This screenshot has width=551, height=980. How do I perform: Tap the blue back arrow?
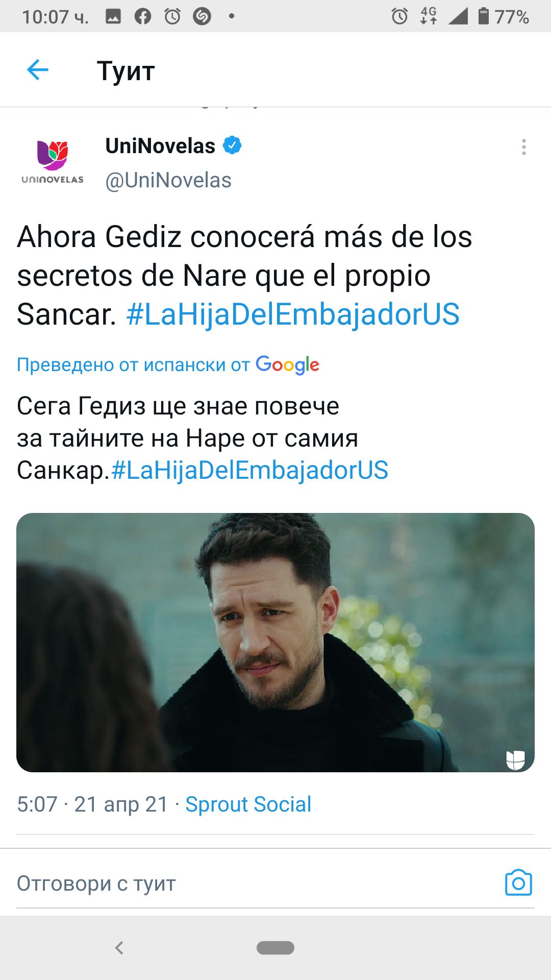(38, 70)
